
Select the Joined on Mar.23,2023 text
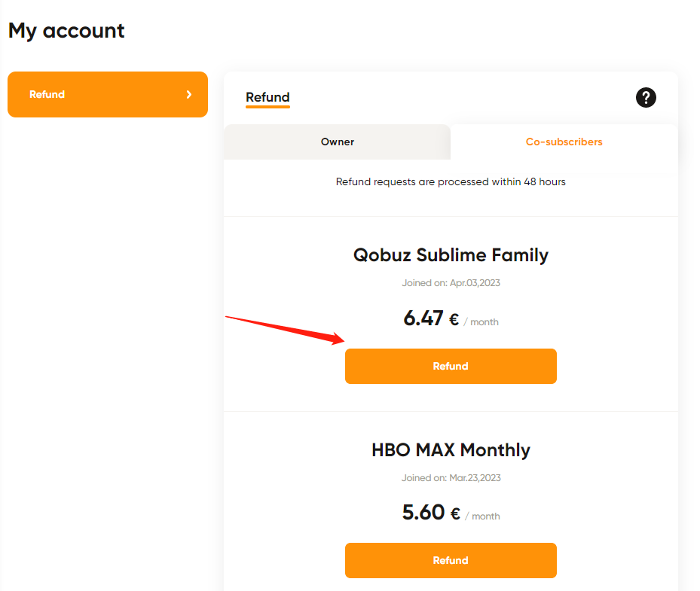click(x=451, y=478)
